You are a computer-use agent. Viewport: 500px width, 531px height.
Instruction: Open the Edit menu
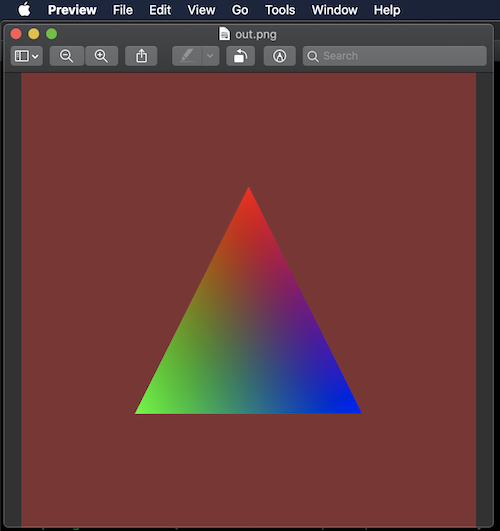click(160, 10)
